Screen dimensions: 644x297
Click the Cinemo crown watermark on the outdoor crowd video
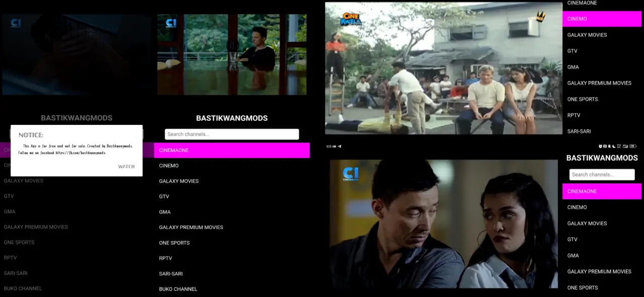pos(537,18)
